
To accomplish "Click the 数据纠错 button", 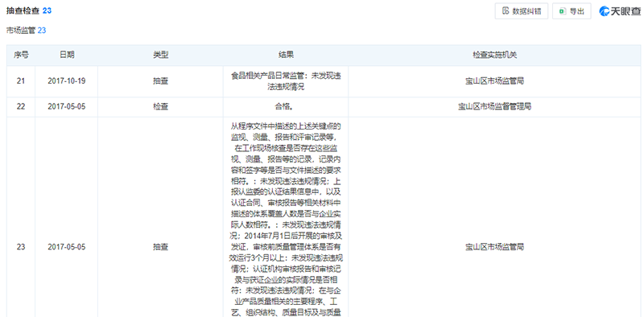I will point(521,11).
